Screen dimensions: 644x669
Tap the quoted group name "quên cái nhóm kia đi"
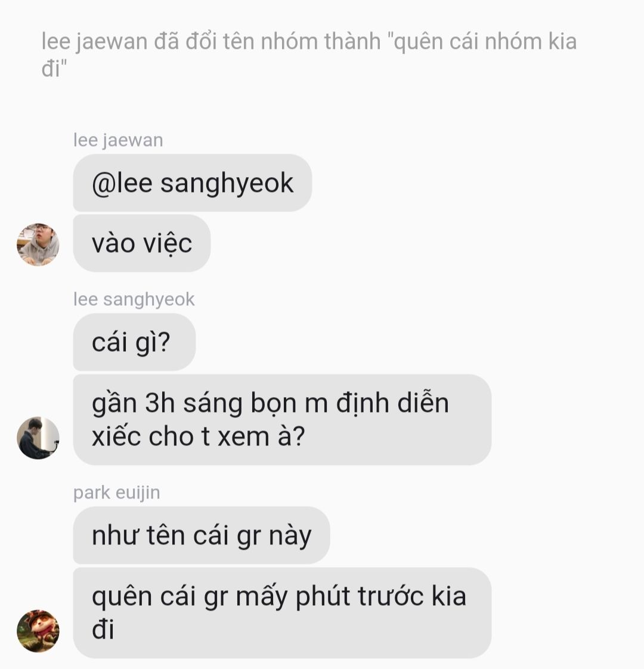point(309,55)
